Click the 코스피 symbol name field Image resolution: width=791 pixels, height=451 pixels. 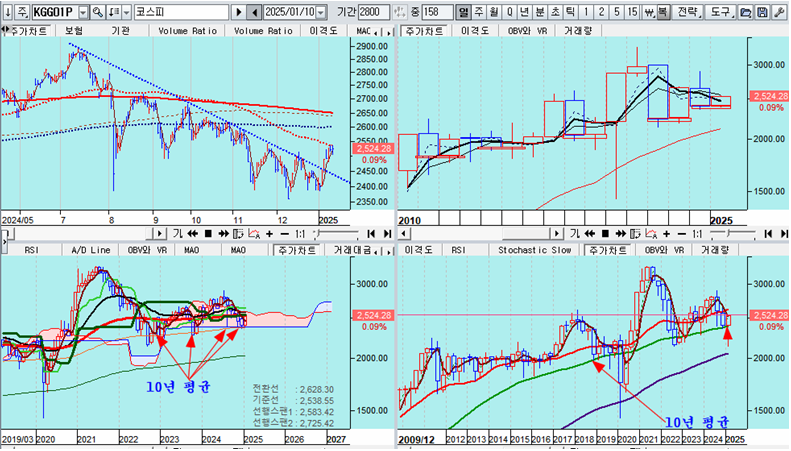tap(181, 12)
